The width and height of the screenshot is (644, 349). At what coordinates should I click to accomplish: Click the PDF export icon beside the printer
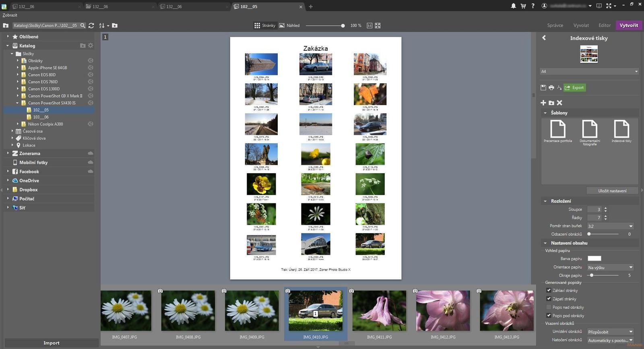click(x=559, y=87)
